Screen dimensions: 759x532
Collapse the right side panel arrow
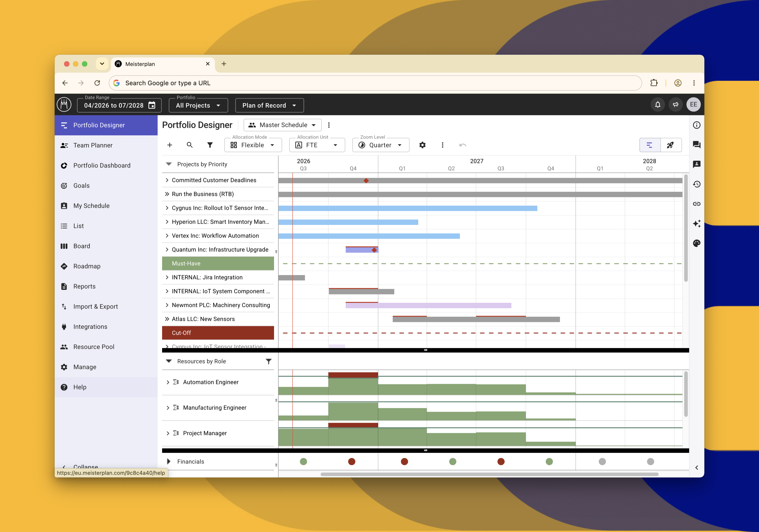click(697, 468)
